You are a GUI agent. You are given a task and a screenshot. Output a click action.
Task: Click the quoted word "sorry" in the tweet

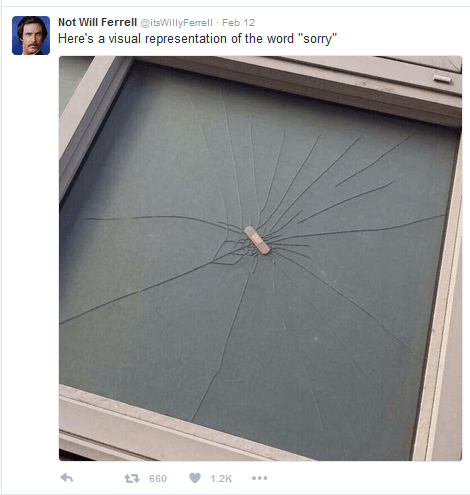coord(318,39)
